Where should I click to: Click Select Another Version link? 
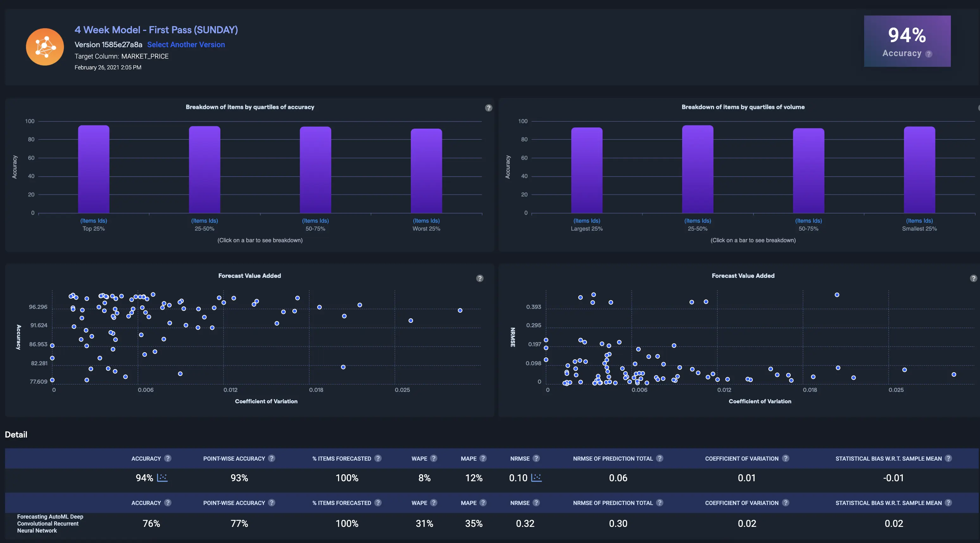point(186,45)
